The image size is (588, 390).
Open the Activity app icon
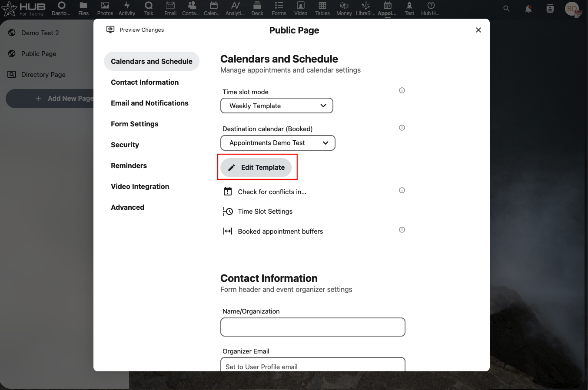[127, 9]
